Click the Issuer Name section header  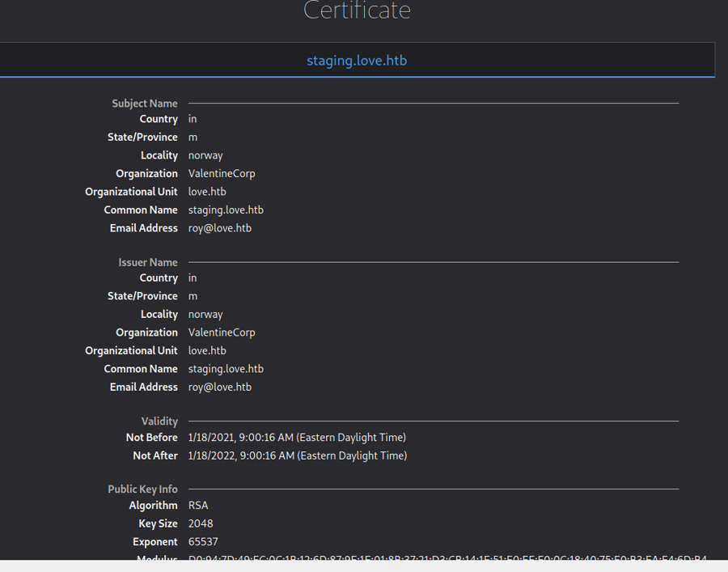coord(147,262)
